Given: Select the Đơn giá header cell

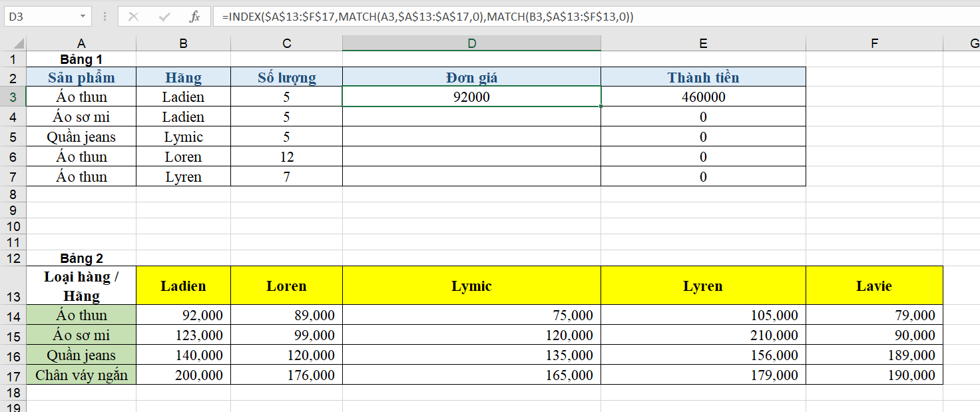Looking at the screenshot, I should pos(471,77).
